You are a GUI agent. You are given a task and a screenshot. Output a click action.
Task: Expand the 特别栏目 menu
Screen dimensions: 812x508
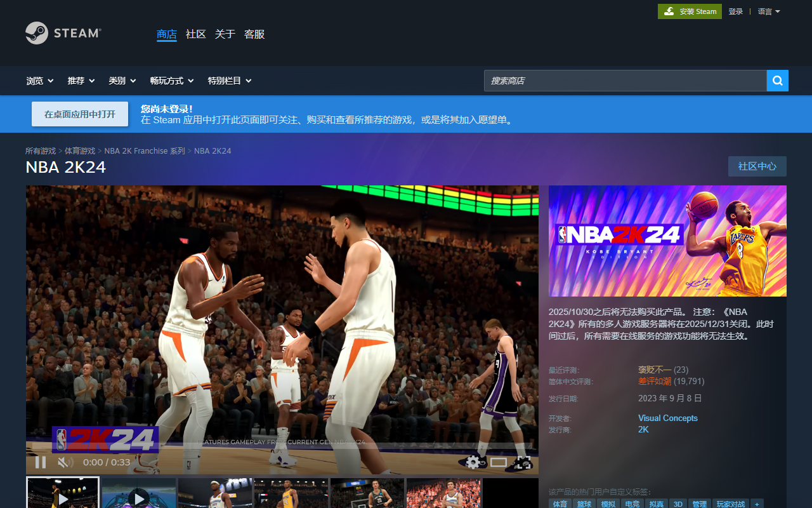point(230,81)
